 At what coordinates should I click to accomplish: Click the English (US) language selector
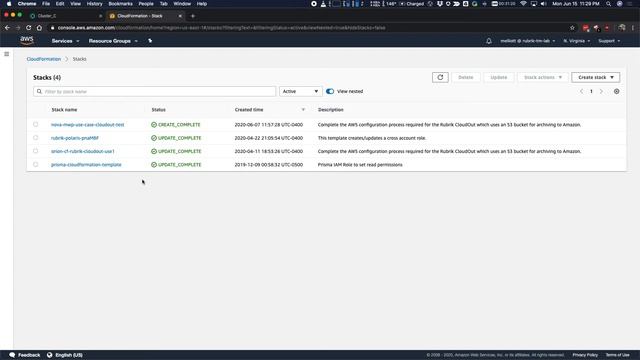[x=69, y=355]
